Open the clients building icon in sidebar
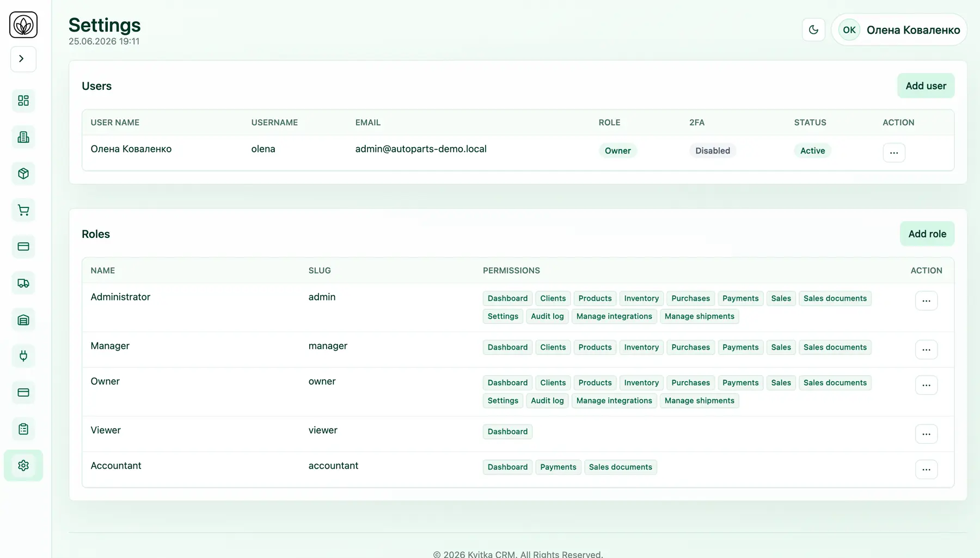Screen dimensions: 980x558 tap(23, 137)
